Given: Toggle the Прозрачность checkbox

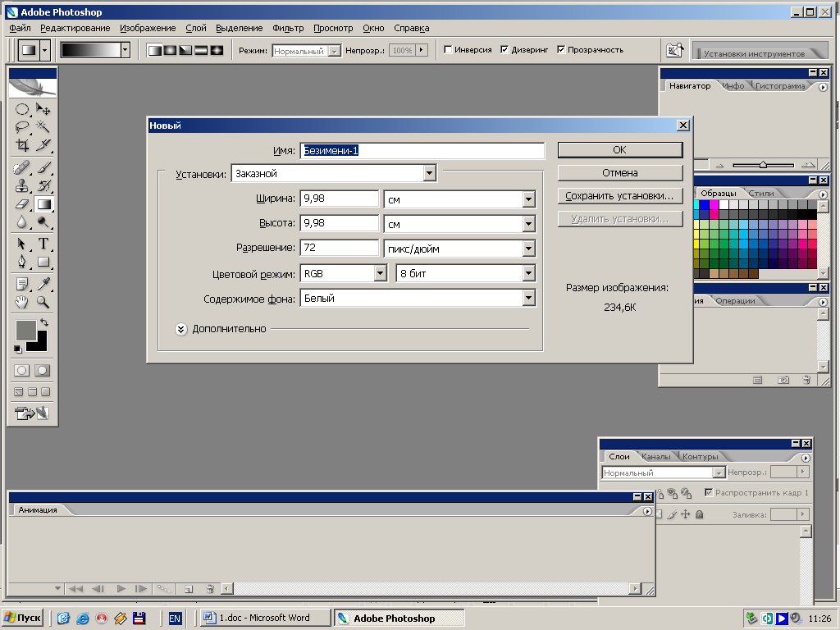Looking at the screenshot, I should coord(561,50).
